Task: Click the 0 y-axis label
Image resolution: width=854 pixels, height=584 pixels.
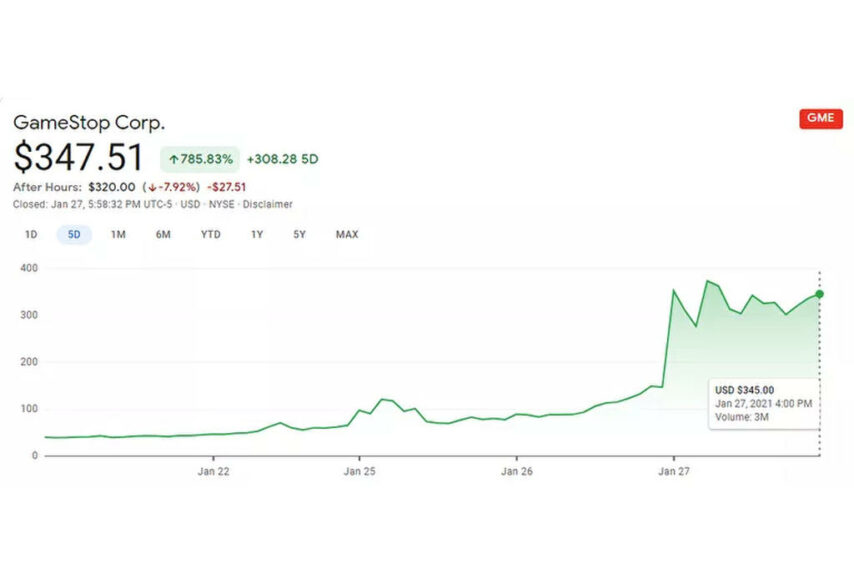Action: (35, 455)
